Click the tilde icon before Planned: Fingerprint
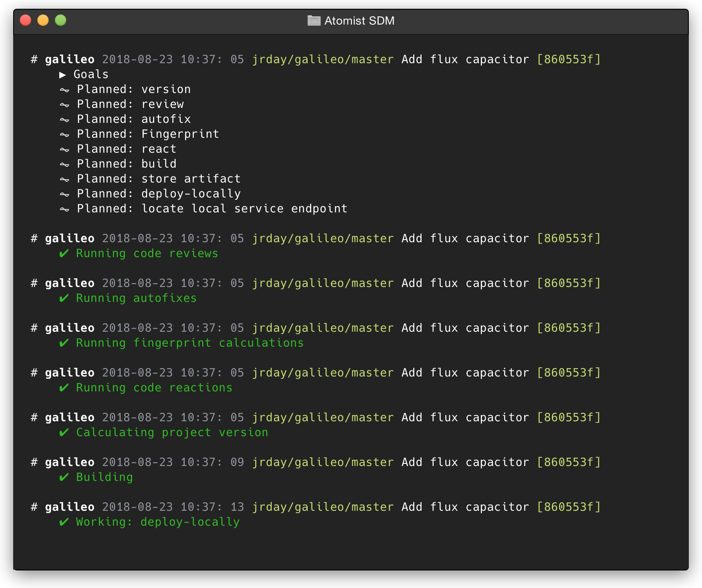 coord(64,135)
